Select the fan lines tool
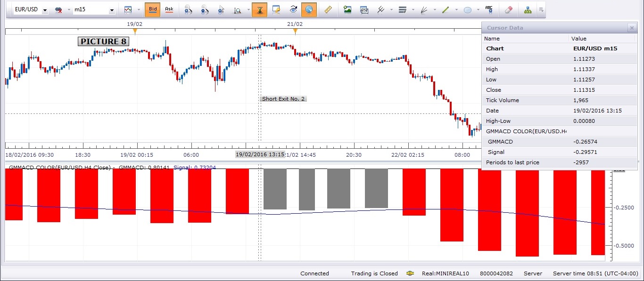 coord(424,9)
